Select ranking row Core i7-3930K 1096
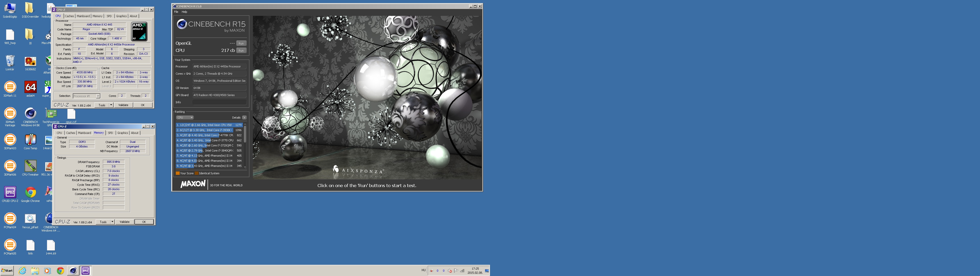The height and width of the screenshot is (276, 980). tap(209, 130)
